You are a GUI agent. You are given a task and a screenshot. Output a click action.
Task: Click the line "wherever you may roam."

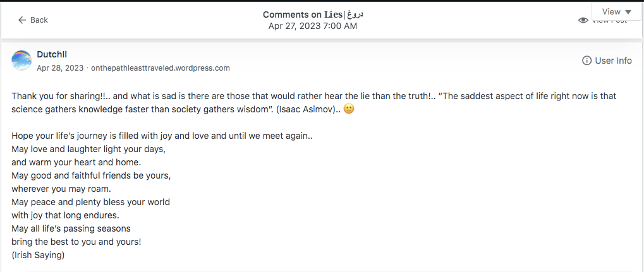(x=61, y=189)
